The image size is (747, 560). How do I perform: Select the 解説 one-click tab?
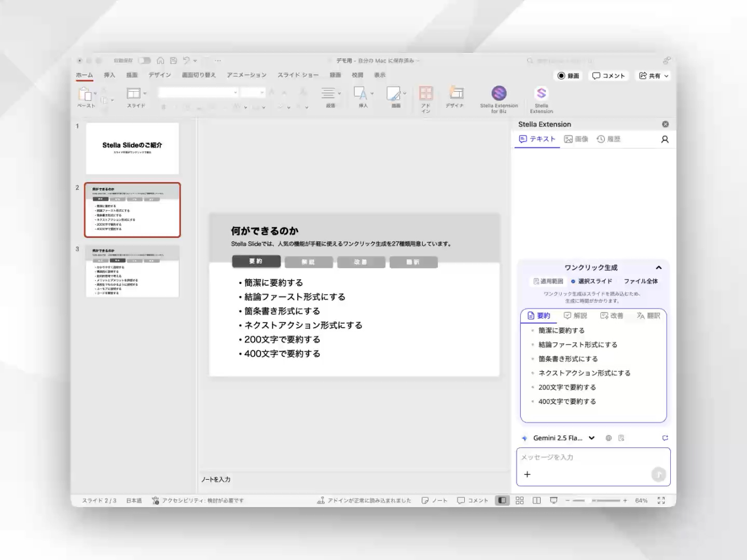click(575, 316)
